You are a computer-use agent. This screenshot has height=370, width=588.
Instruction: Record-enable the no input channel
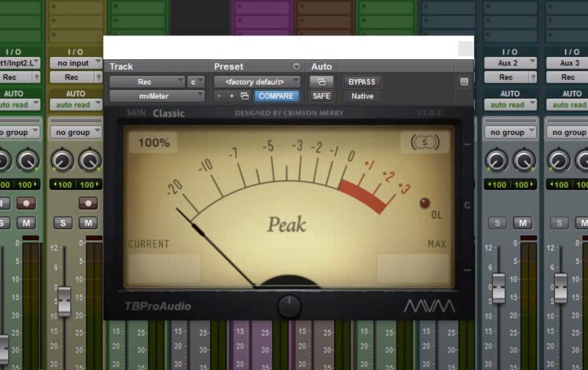(88, 203)
